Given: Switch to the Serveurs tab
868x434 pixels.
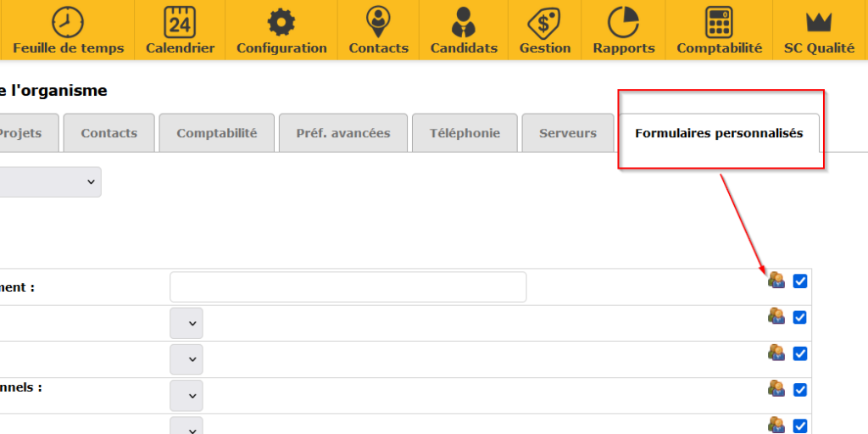Looking at the screenshot, I should point(568,133).
